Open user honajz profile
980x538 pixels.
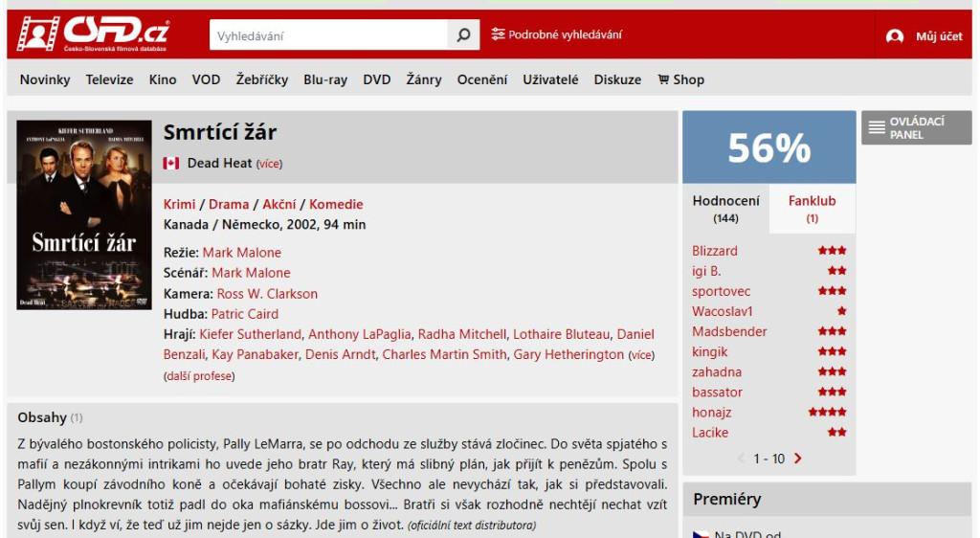(711, 413)
